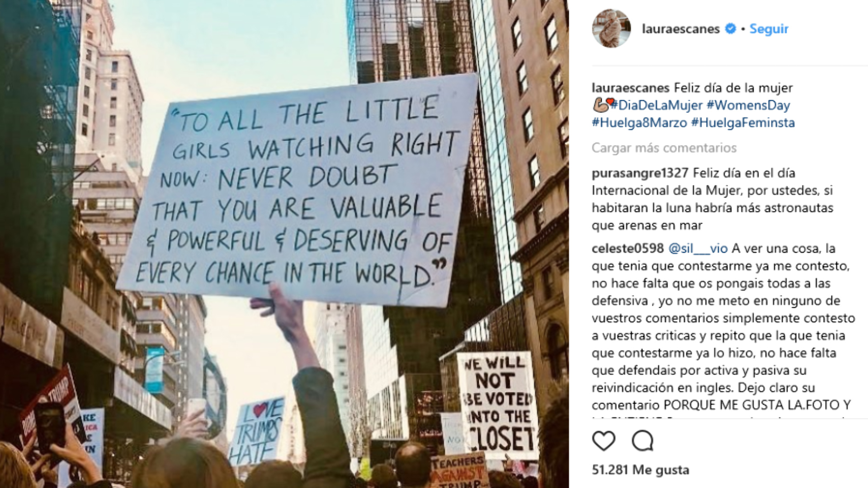Click the heart like icon
868x488 pixels.
tap(604, 441)
